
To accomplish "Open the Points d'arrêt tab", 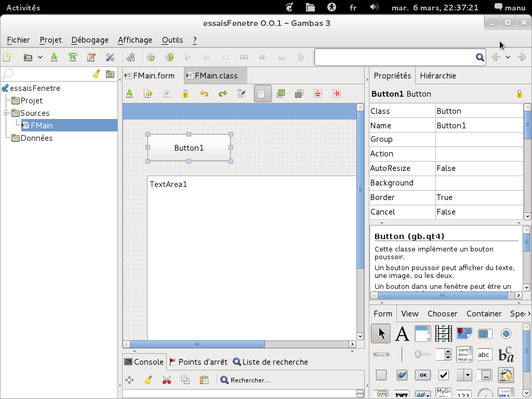I will click(198, 362).
